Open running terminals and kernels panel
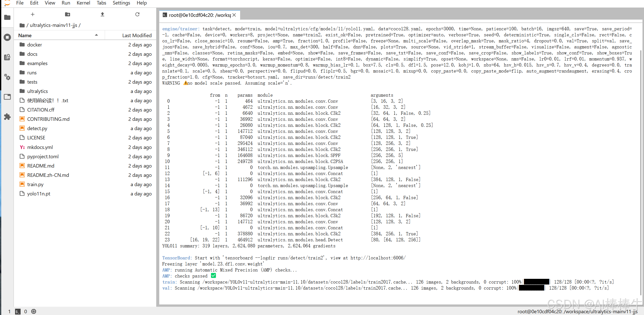The width and height of the screenshot is (644, 315). point(7,37)
